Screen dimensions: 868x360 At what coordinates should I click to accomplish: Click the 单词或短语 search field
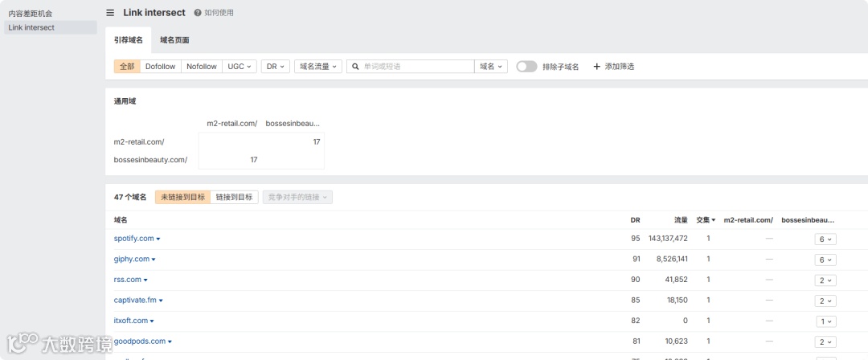(410, 67)
